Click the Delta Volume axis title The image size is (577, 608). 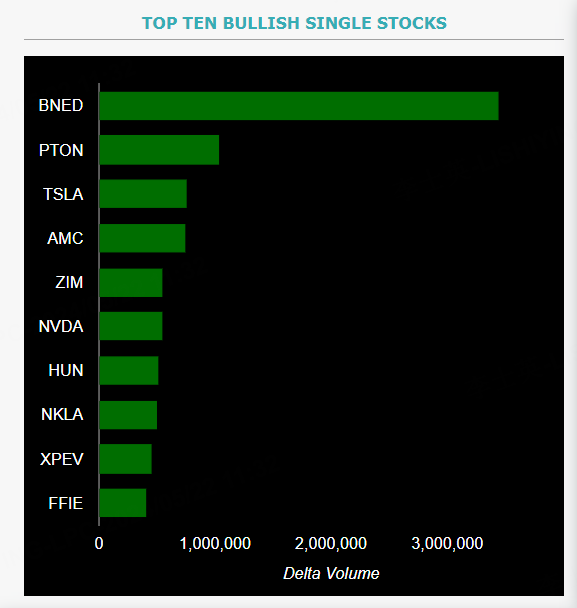pos(331,573)
